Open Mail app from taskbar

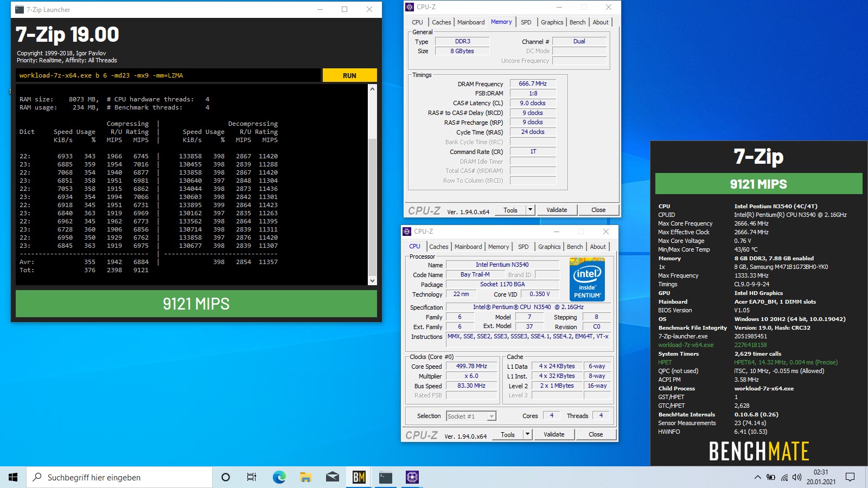coord(332,477)
